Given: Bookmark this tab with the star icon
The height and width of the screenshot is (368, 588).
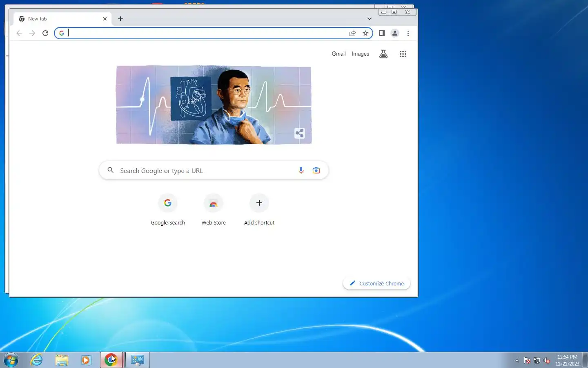Looking at the screenshot, I should pos(365,33).
